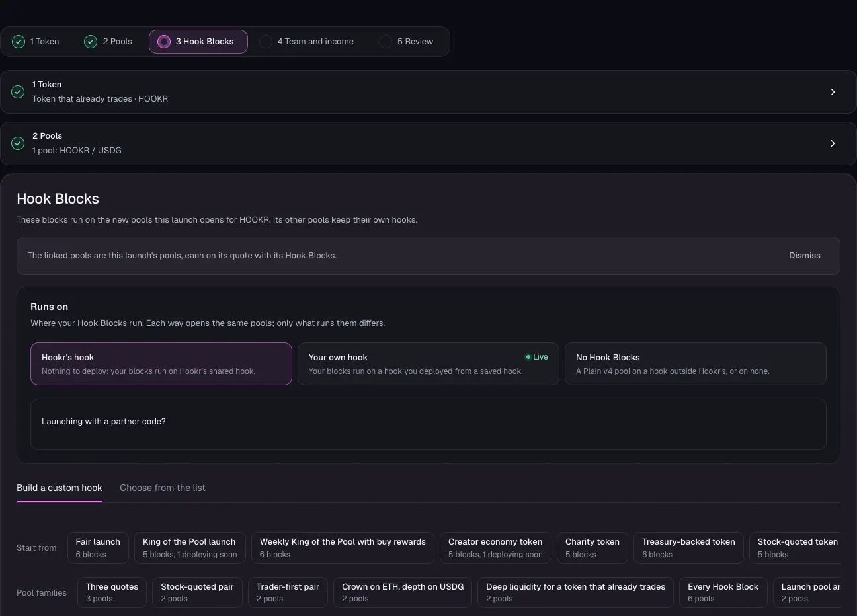Go to the 1 Token step
This screenshot has height=616, width=857.
coord(37,42)
